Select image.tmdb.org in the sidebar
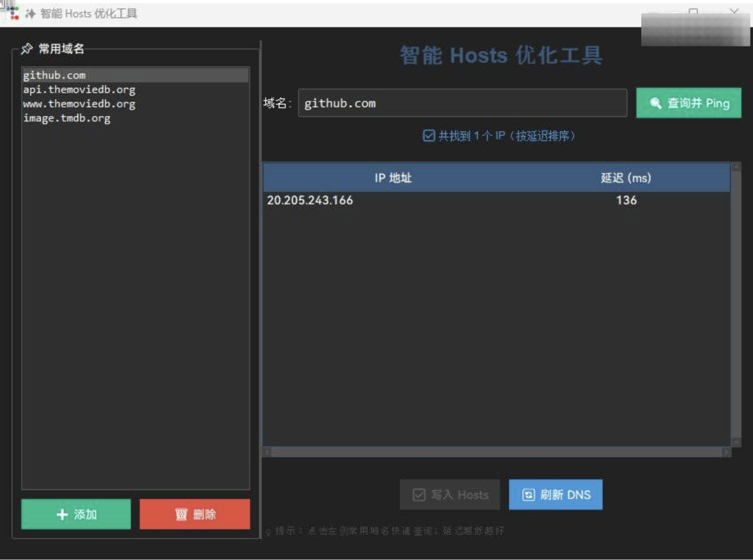Image resolution: width=753 pixels, height=560 pixels. 67,118
